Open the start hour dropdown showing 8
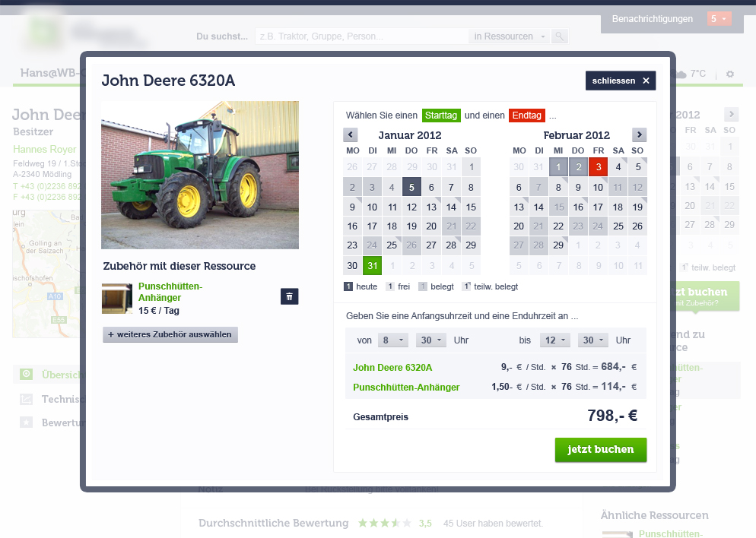Image resolution: width=756 pixels, height=538 pixels. point(393,340)
